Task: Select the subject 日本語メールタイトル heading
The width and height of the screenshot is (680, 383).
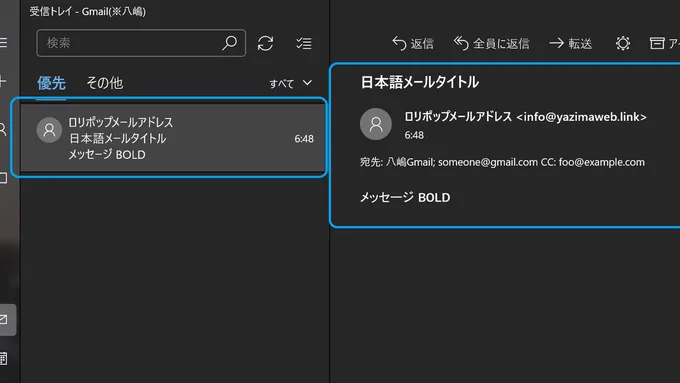Action: click(419, 82)
